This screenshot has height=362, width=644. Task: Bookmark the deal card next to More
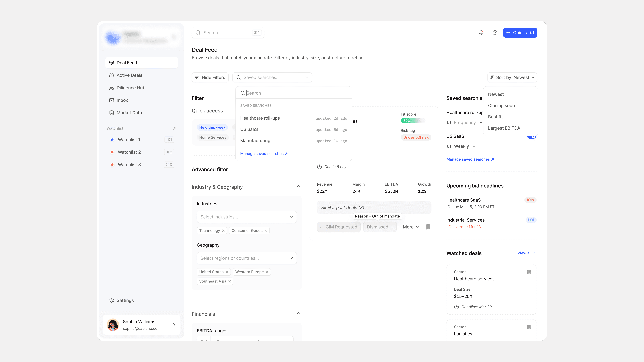pos(428,227)
